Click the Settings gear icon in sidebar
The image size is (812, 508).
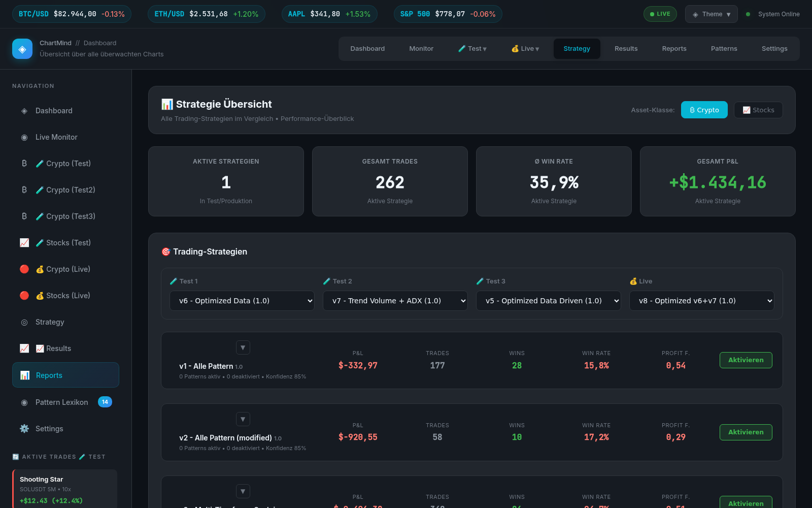click(x=24, y=429)
